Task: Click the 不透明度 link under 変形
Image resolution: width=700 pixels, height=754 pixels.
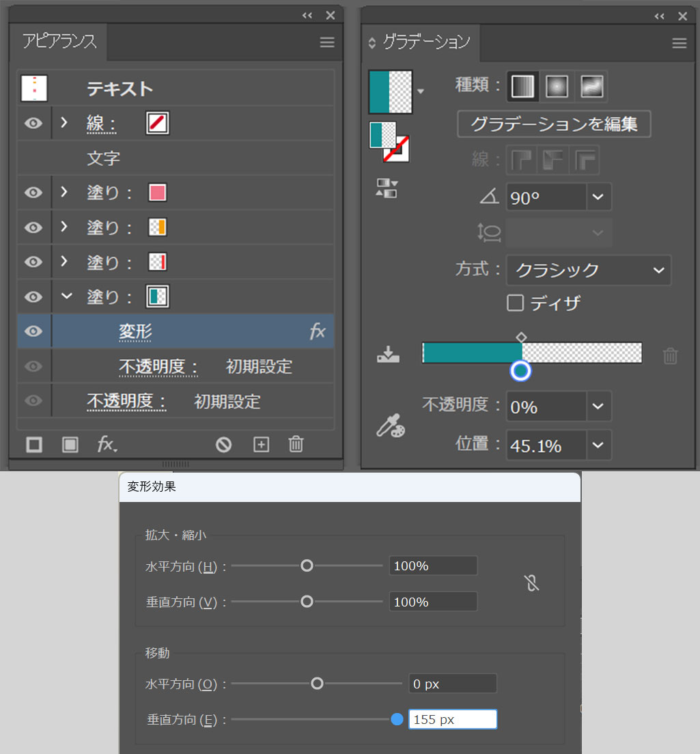Action: tap(158, 367)
